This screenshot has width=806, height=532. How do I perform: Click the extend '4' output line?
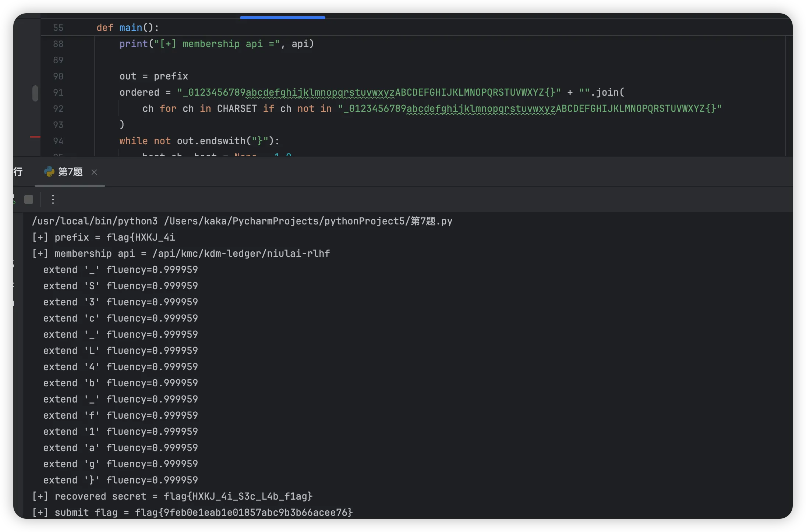pos(120,367)
